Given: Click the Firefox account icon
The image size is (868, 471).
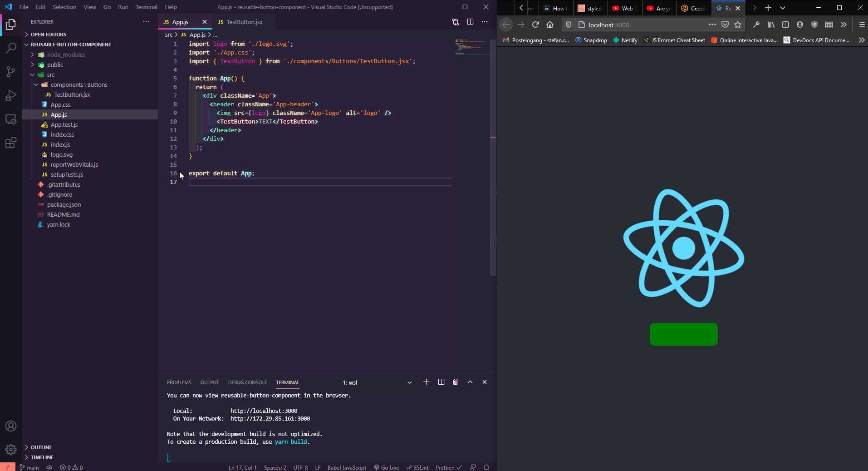Looking at the screenshot, I should pos(800,25).
